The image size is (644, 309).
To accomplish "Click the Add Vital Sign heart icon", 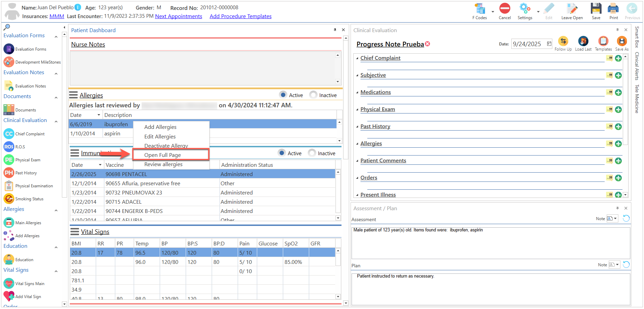I will (9, 296).
